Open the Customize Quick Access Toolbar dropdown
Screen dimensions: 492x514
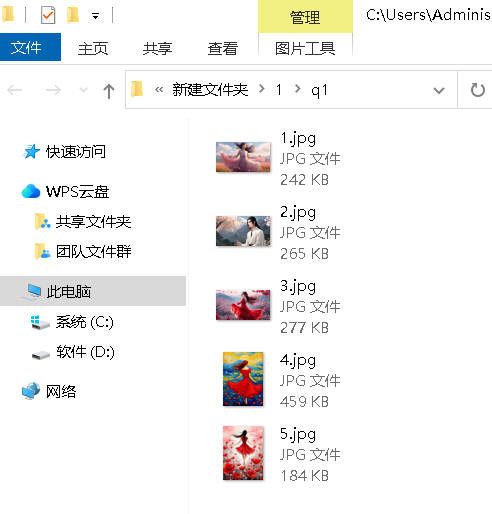pyautogui.click(x=96, y=16)
